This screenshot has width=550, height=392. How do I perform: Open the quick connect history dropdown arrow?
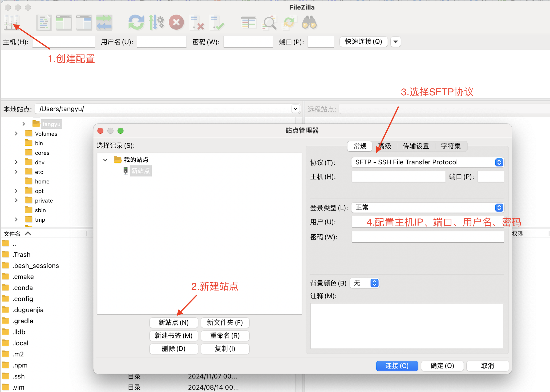tap(395, 42)
